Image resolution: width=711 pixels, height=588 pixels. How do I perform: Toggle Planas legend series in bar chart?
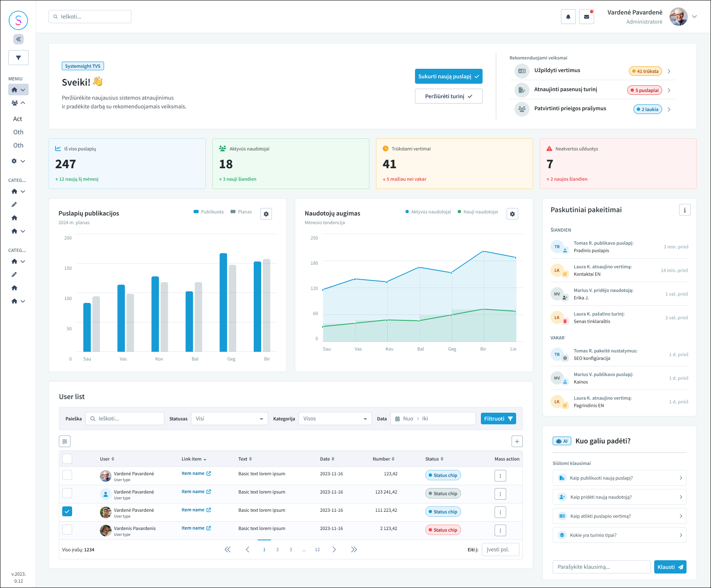241,212
